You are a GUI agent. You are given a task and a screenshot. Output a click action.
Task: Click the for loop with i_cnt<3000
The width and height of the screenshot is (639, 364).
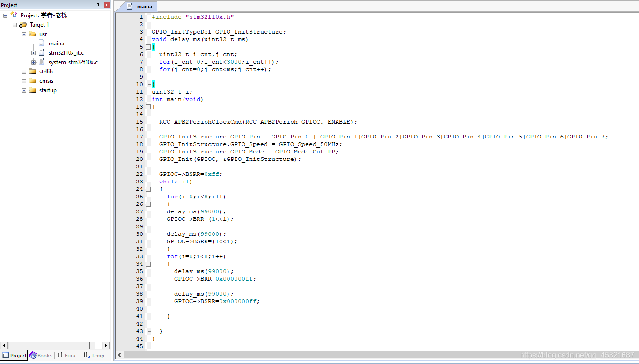tap(219, 62)
